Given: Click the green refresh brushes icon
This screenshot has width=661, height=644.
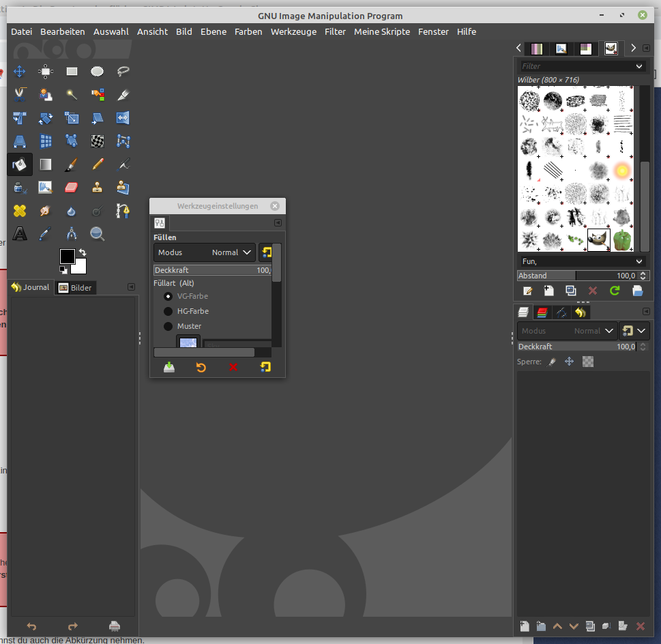Looking at the screenshot, I should click(615, 291).
